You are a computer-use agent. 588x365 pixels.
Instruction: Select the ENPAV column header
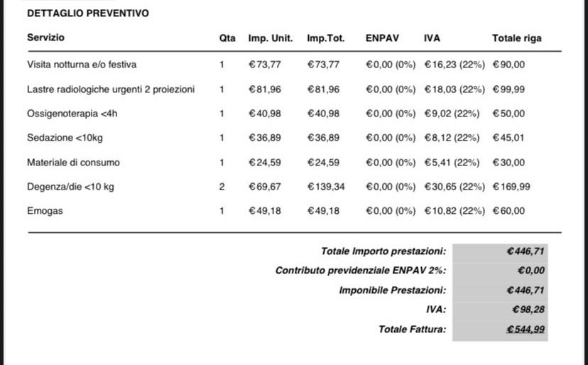coord(382,38)
